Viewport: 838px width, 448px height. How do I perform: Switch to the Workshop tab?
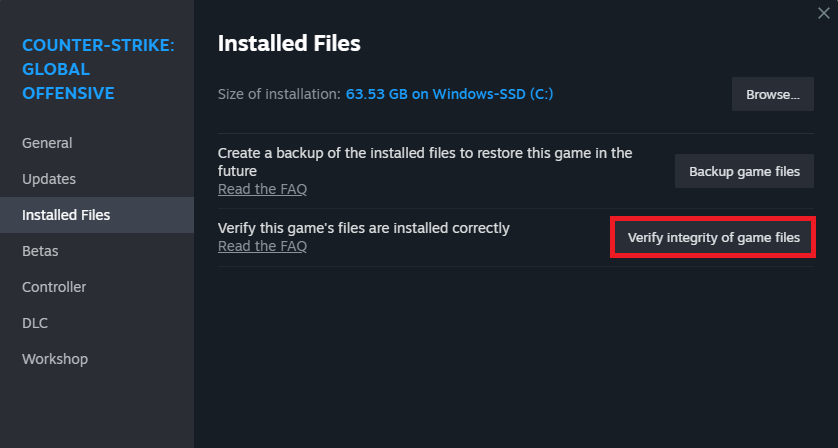click(x=55, y=359)
